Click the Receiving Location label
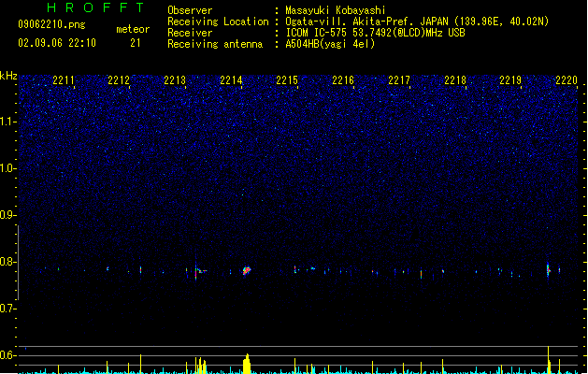Screen dimensions: 588x374 [x=218, y=22]
